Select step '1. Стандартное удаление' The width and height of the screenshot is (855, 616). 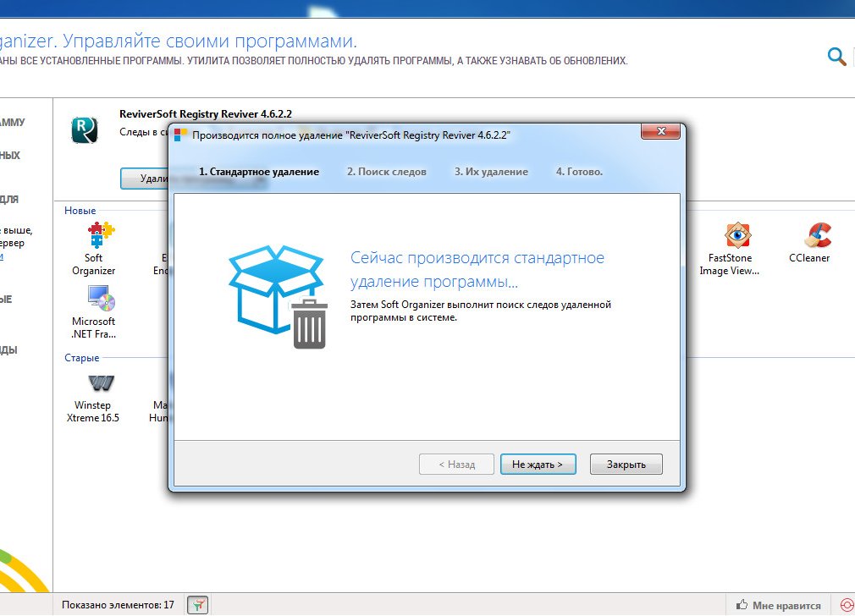(259, 172)
